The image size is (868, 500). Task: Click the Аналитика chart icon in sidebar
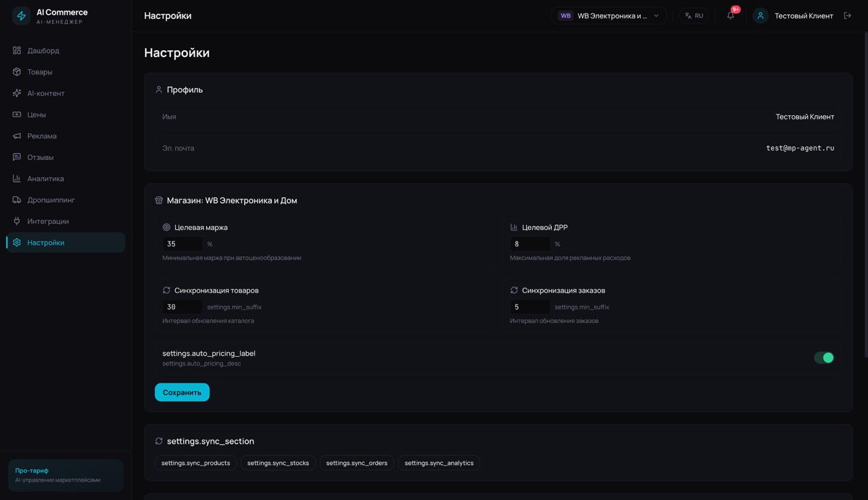click(x=17, y=178)
